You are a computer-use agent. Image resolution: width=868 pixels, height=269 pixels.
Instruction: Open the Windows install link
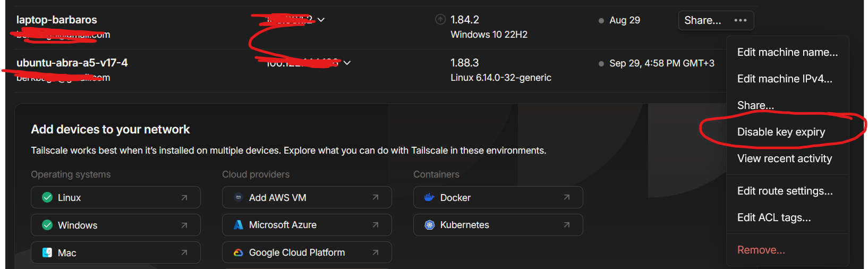point(116,225)
